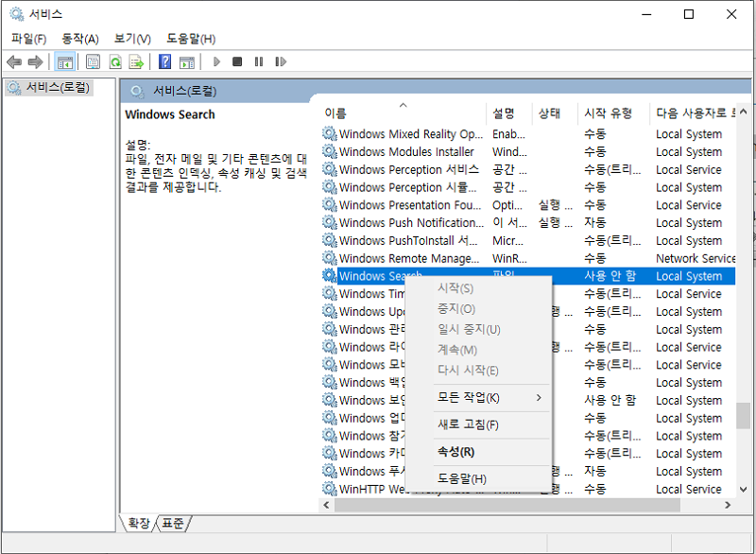Select 서비스(로컬) in the left tree

57,87
